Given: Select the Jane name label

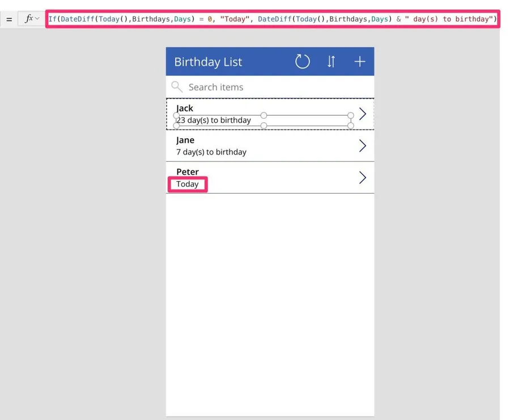Looking at the screenshot, I should (x=185, y=140).
